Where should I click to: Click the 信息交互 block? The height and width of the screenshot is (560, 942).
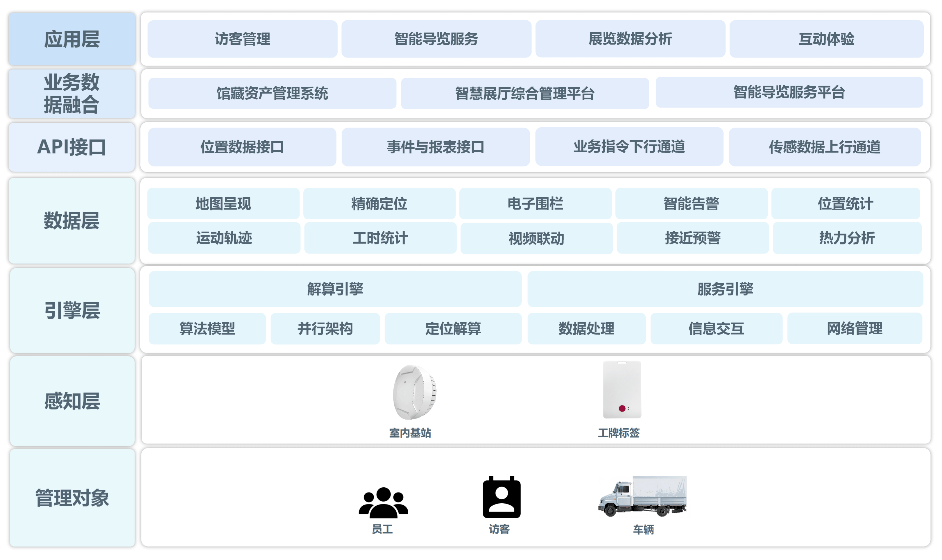tap(716, 328)
